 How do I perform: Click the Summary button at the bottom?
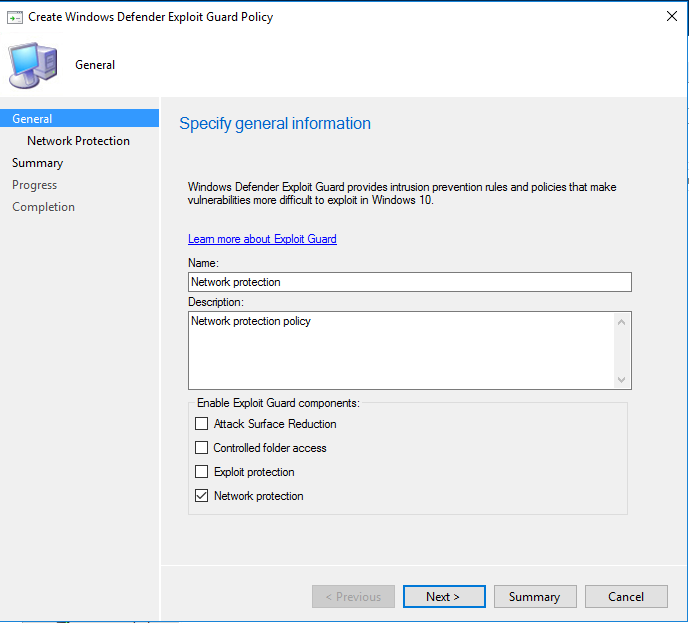tap(535, 597)
